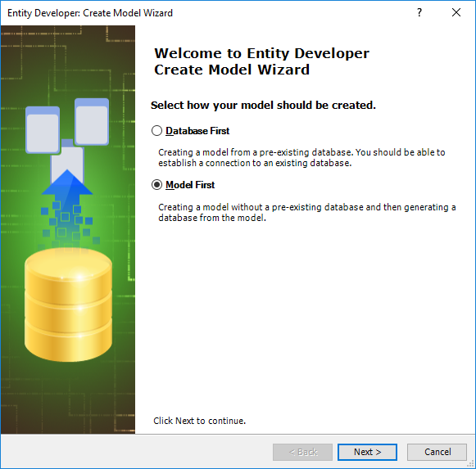Click the Entity Developer title bar text
Screen dimensions: 476x469
pos(90,13)
